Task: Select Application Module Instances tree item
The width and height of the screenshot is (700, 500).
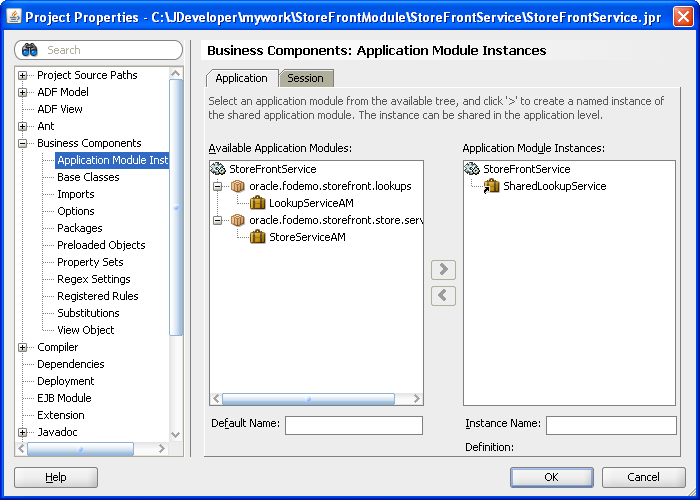Action: tap(112, 160)
